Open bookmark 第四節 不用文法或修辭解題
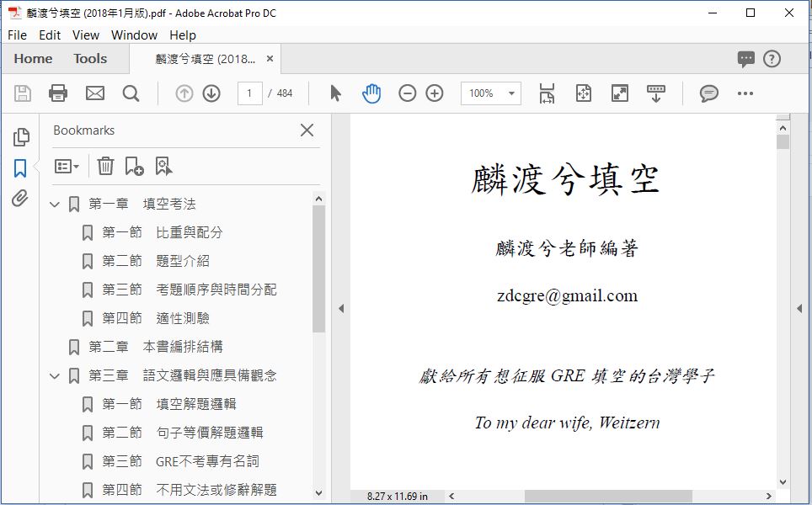The image size is (812, 505). click(189, 490)
